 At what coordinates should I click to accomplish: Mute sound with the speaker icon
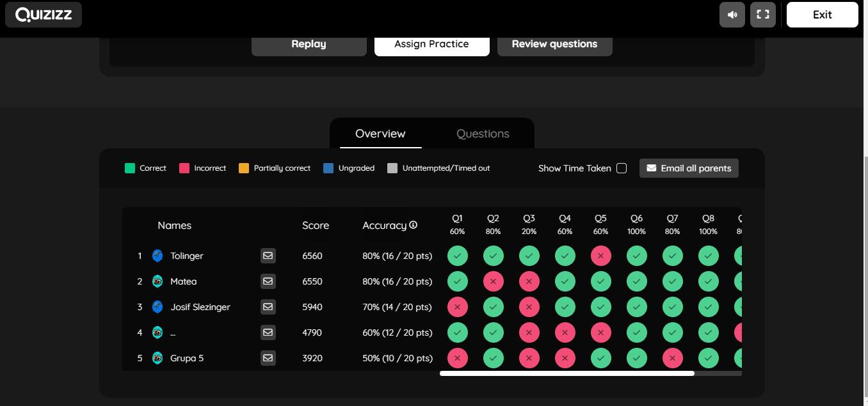tap(732, 15)
